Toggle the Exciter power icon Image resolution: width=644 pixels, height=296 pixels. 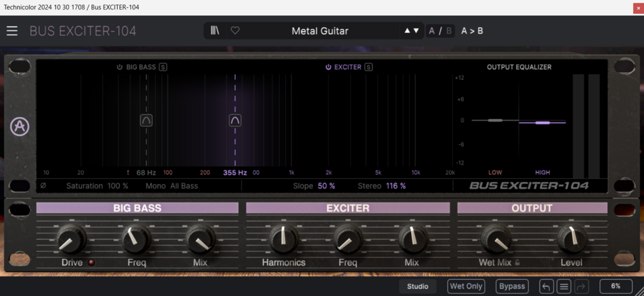click(x=328, y=67)
